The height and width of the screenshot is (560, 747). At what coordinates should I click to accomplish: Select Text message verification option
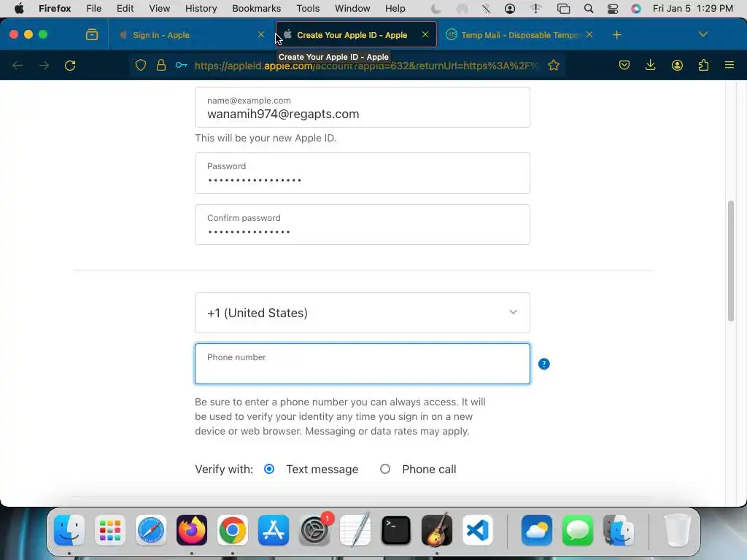(269, 469)
